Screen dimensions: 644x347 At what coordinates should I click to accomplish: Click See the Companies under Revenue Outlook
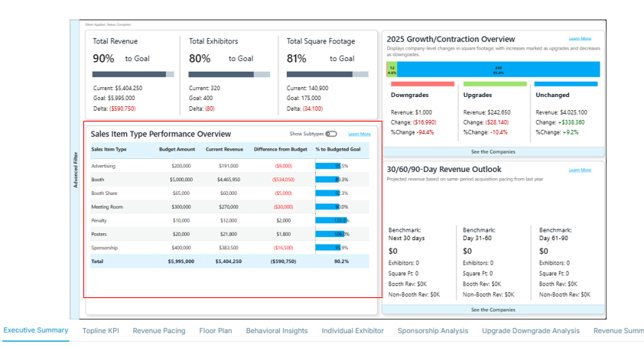coord(493,310)
